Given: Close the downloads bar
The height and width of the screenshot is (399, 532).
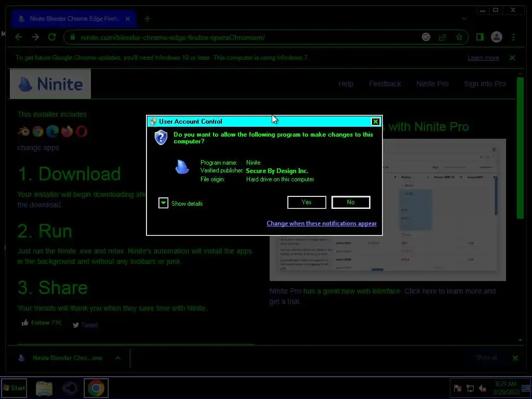Looking at the screenshot, I should pyautogui.click(x=515, y=358).
